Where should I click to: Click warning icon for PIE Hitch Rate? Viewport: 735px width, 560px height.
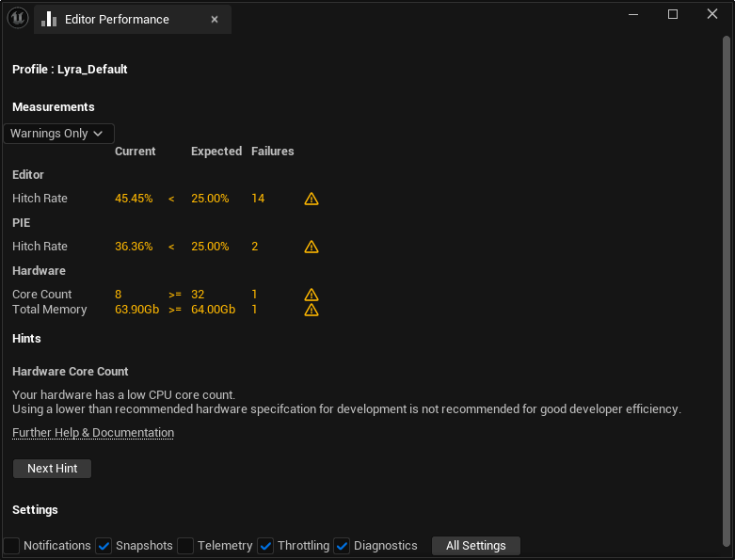(x=312, y=247)
